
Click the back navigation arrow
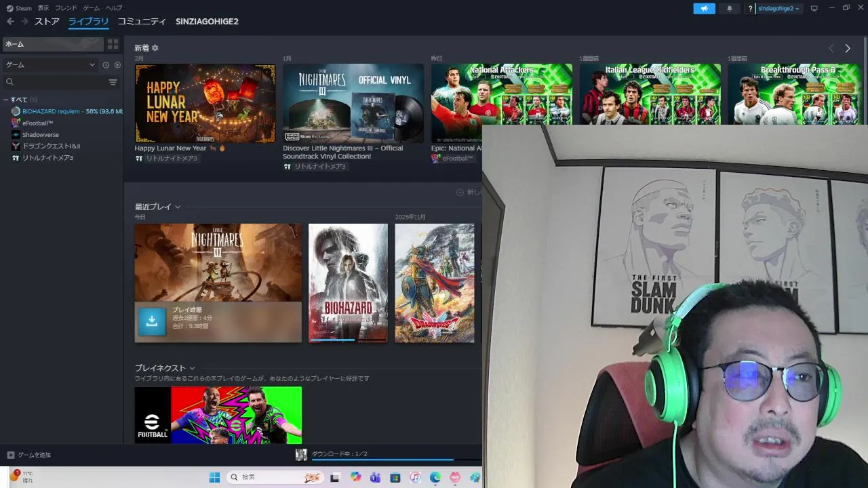10,22
